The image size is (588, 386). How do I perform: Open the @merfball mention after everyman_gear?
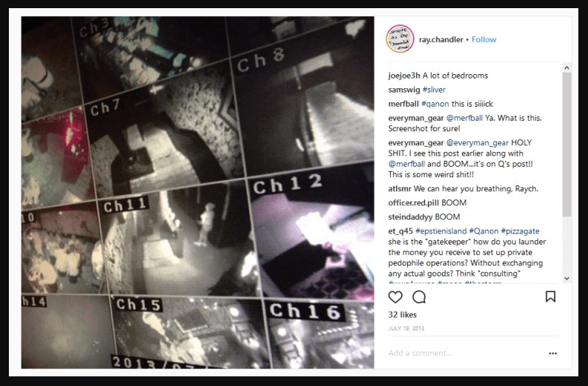click(464, 118)
